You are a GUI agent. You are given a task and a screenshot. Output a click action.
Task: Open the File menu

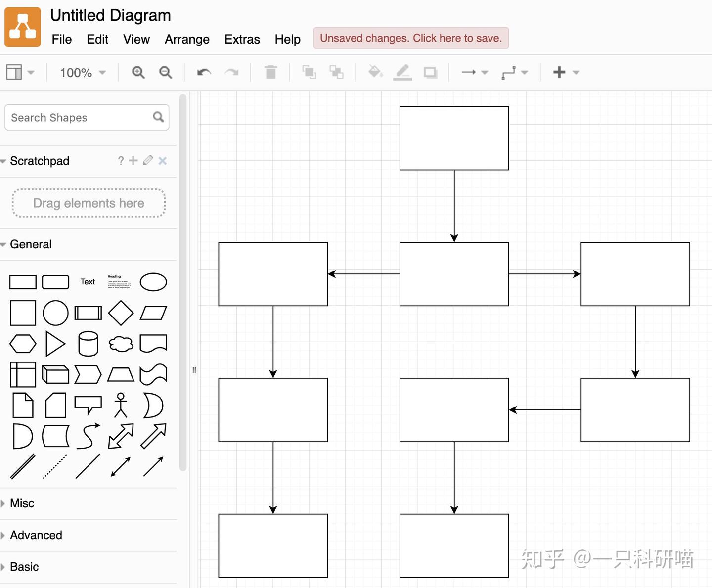[61, 39]
